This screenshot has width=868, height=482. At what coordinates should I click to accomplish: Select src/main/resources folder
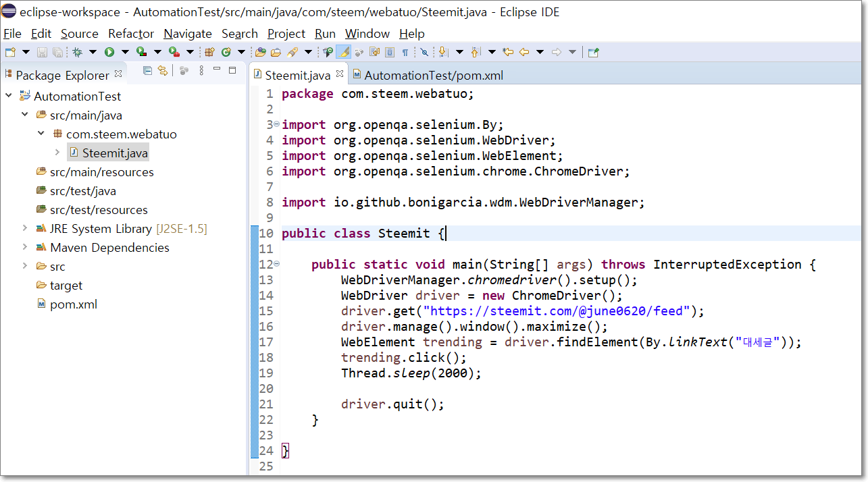point(101,171)
